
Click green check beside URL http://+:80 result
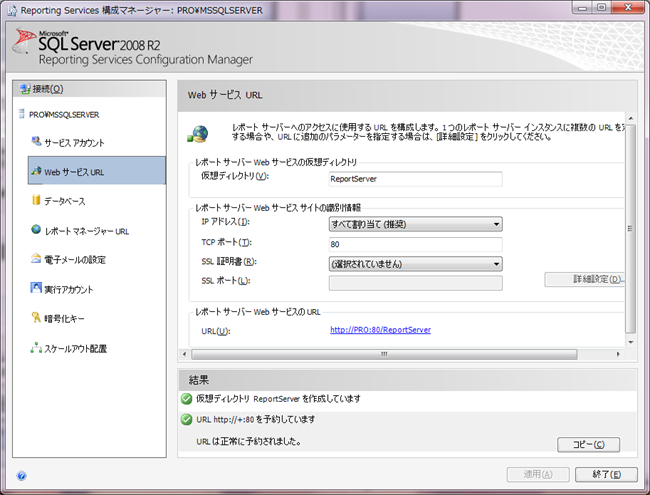[187, 420]
